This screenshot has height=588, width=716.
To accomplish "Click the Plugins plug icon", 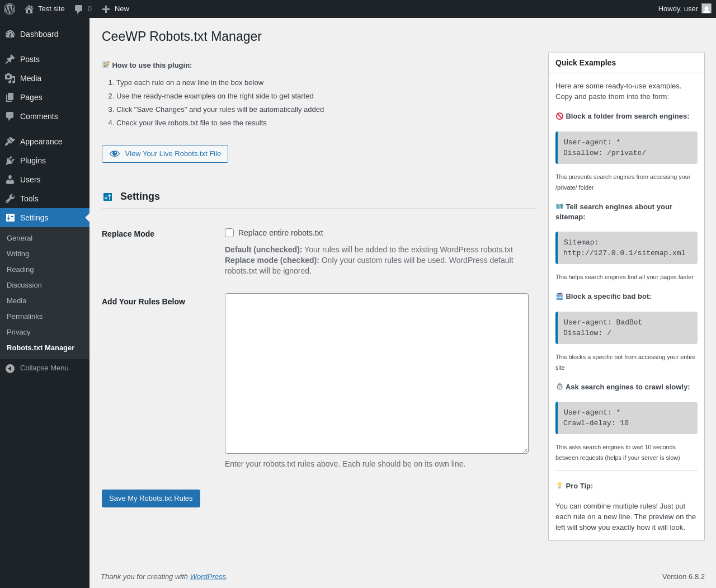I will [10, 161].
